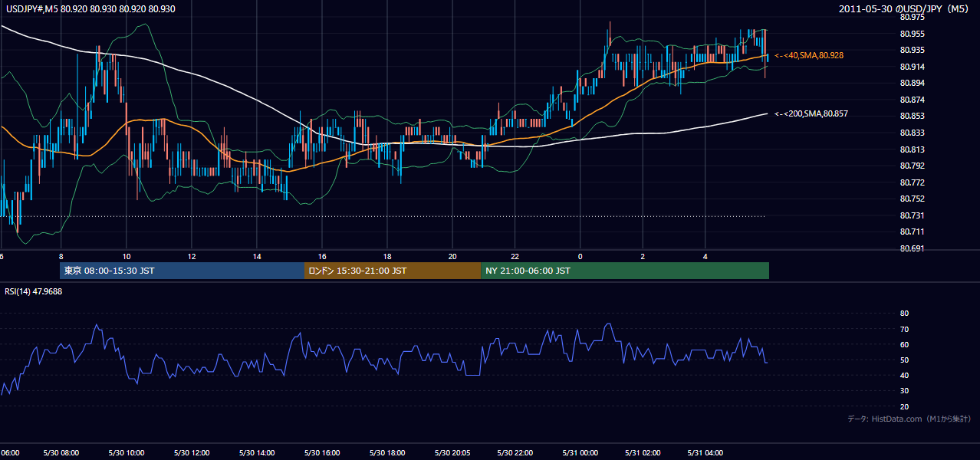
Task: Click the RSI axis level 30
Action: tap(904, 391)
